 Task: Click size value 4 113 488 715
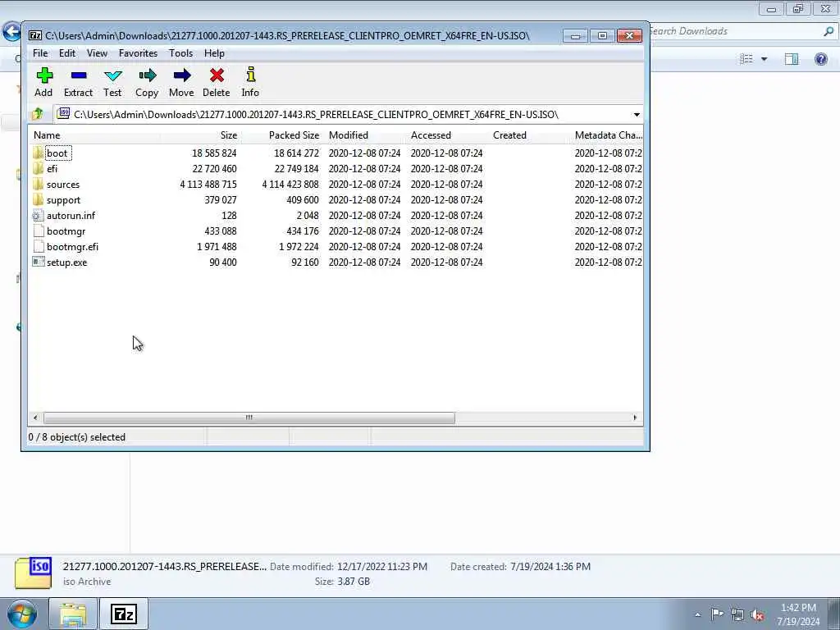point(208,184)
